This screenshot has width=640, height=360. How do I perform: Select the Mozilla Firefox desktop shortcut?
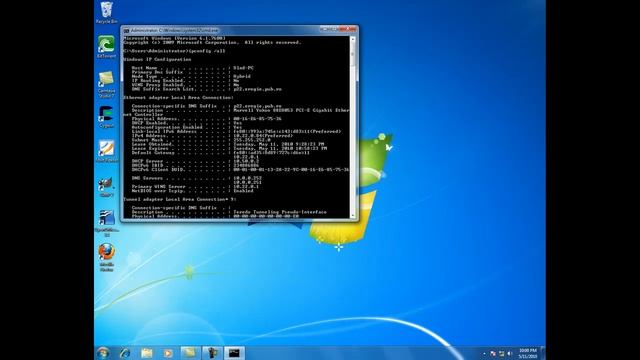(x=107, y=258)
